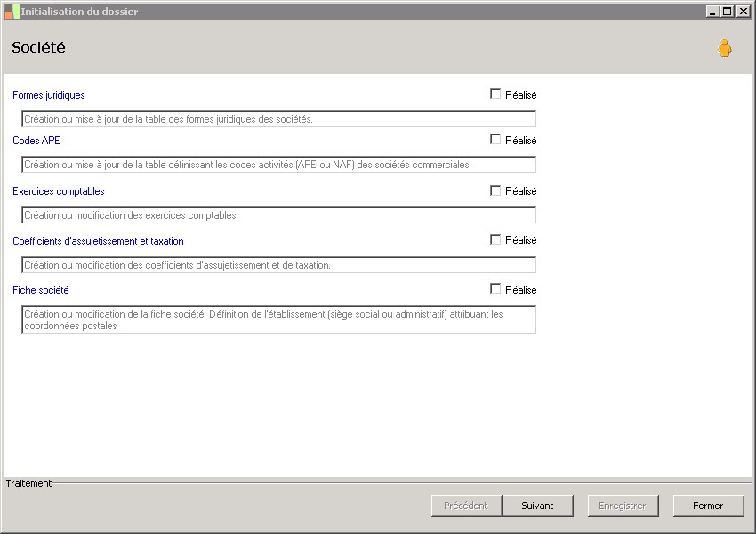The height and width of the screenshot is (534, 756).
Task: Tick the Réalisé box for Codes APE
Action: [495, 139]
